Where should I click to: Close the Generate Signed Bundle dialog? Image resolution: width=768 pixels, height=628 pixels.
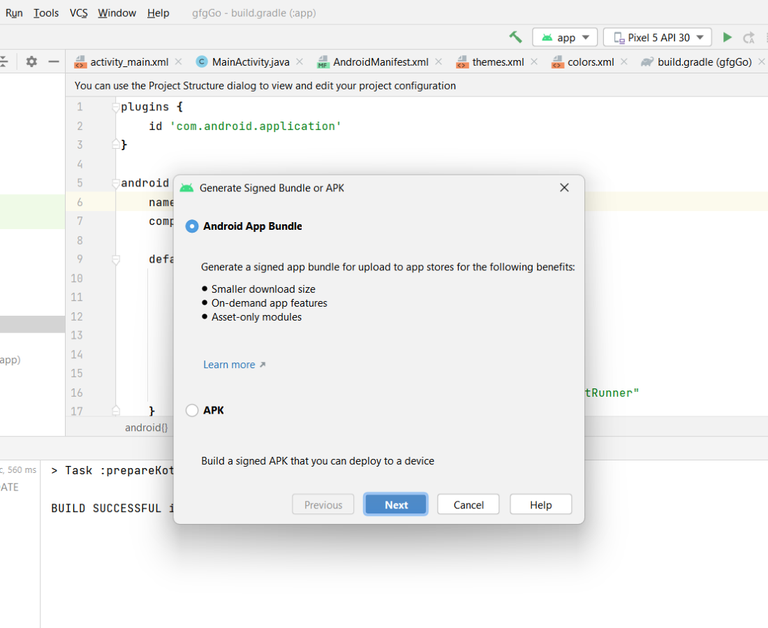(x=564, y=188)
